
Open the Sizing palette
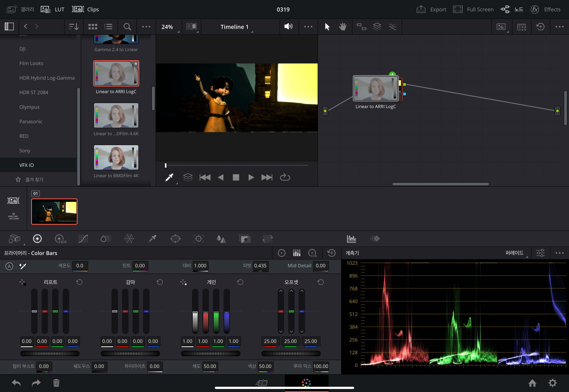click(268, 238)
